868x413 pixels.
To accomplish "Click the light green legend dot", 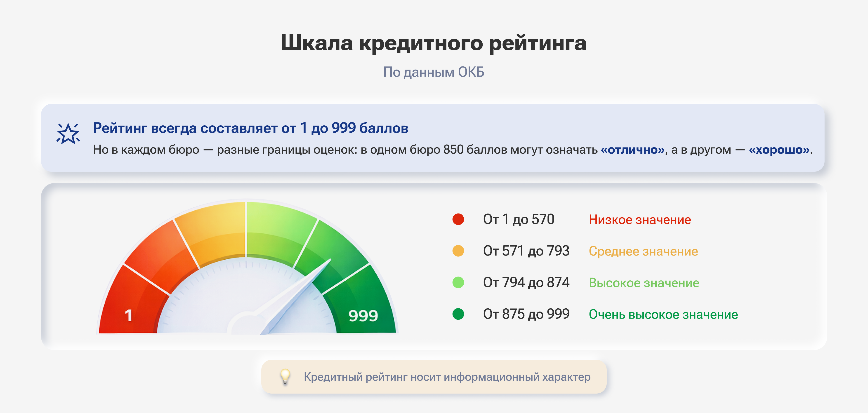I will (458, 282).
